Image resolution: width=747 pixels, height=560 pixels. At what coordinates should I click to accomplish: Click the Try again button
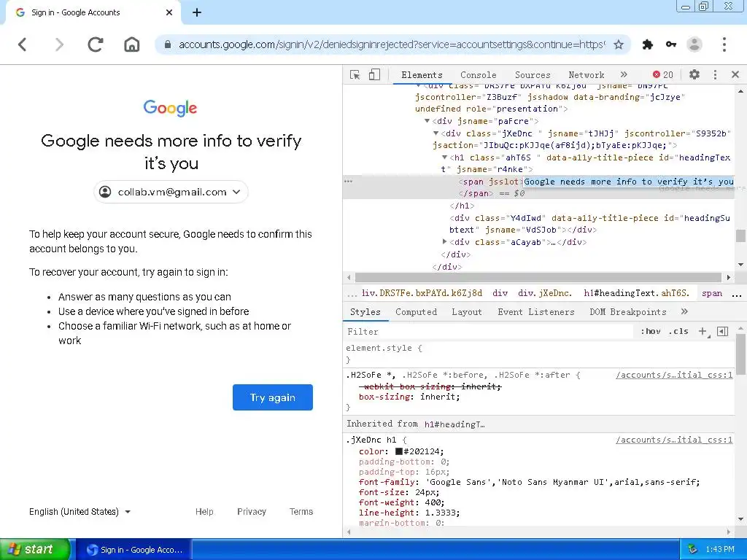(x=273, y=397)
